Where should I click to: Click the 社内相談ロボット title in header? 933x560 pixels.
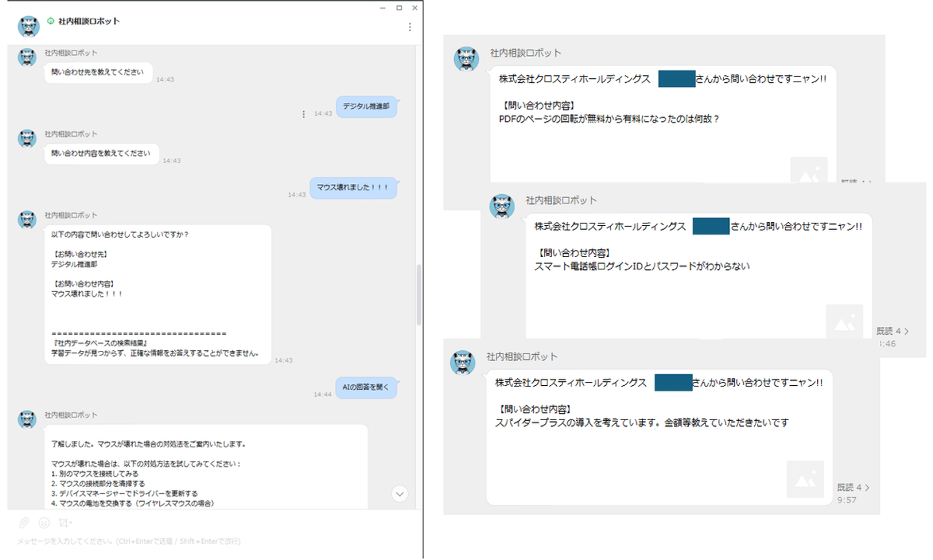click(x=89, y=21)
